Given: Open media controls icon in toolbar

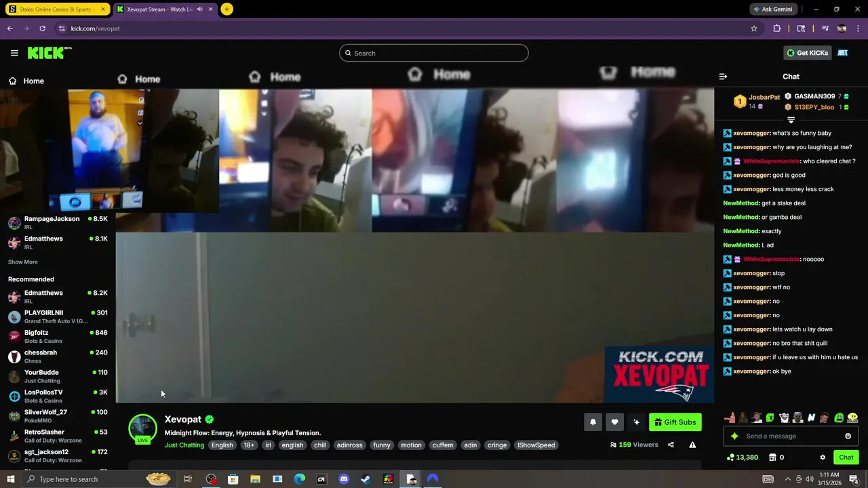Looking at the screenshot, I should tap(825, 28).
